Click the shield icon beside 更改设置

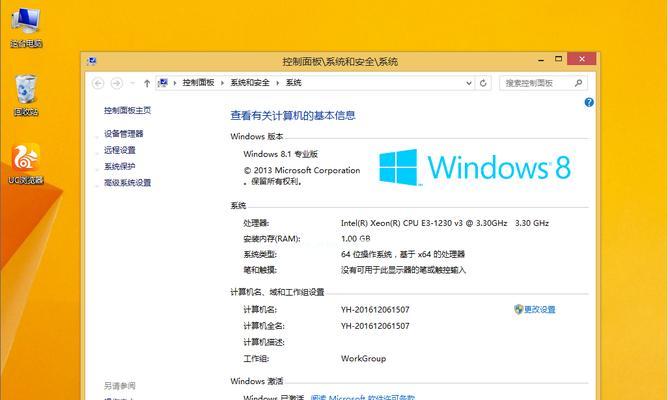[518, 310]
